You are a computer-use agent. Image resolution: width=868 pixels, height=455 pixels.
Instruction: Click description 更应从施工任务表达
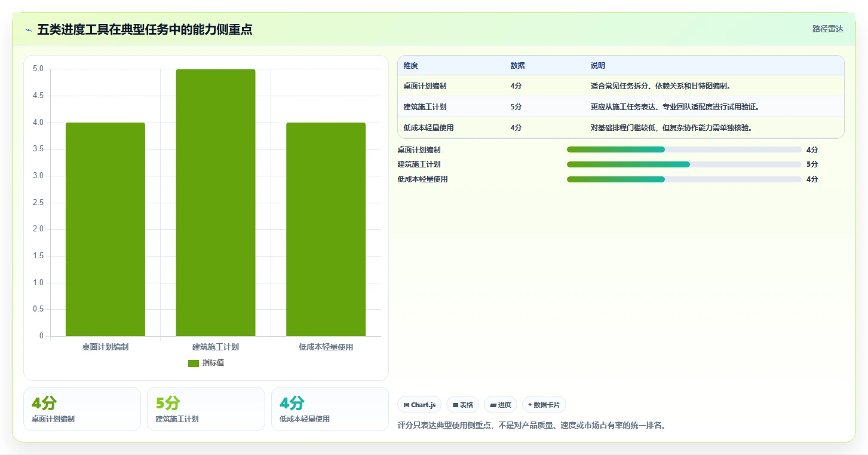tap(675, 107)
